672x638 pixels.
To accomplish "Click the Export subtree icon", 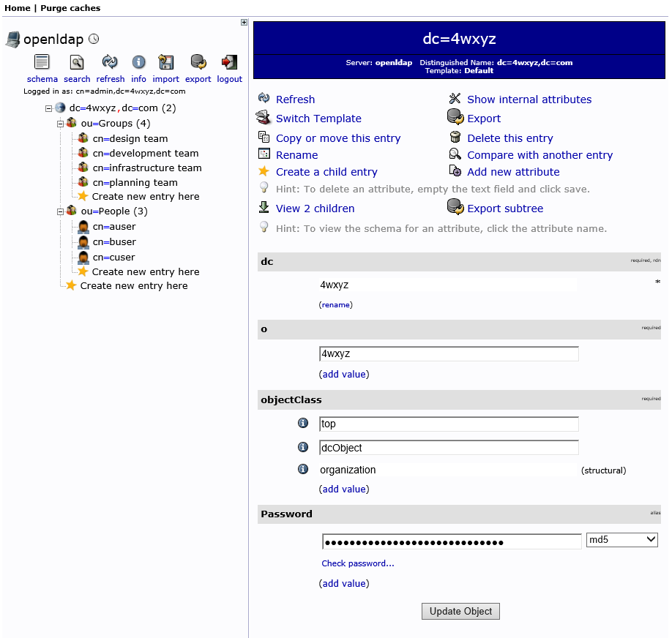I will (x=455, y=207).
